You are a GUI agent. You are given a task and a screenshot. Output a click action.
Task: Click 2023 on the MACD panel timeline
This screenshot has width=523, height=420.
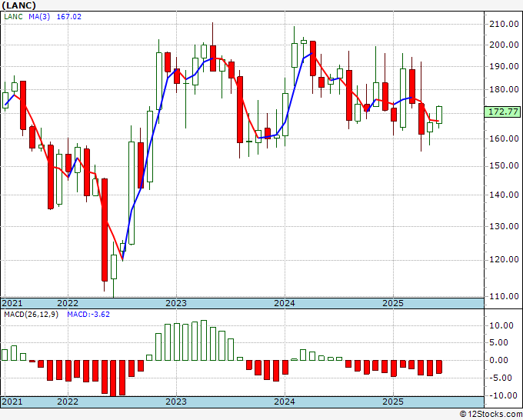(x=176, y=402)
